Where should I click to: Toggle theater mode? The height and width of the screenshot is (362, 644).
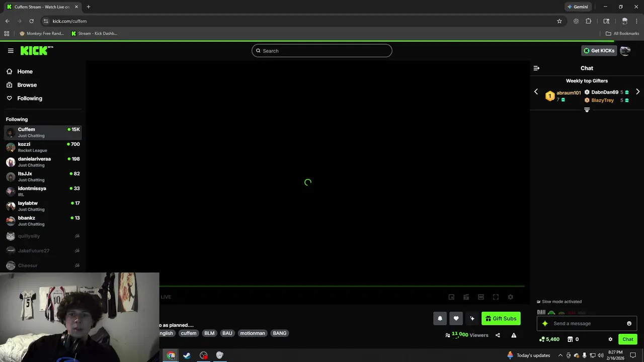click(481, 297)
